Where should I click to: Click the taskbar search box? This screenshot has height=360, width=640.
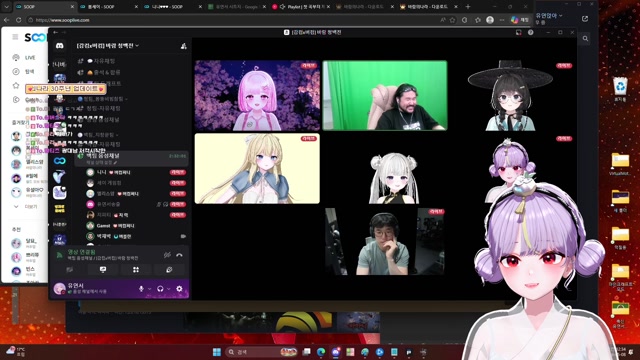tap(261, 352)
